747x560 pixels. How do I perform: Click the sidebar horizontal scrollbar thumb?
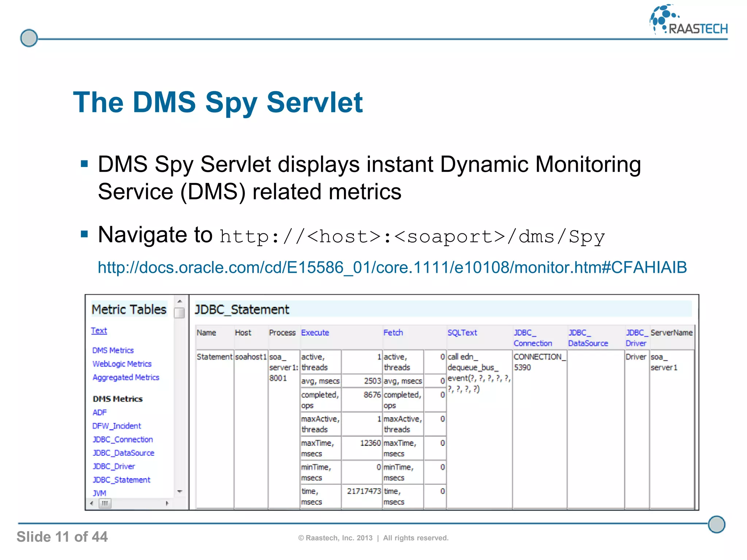pos(105,503)
